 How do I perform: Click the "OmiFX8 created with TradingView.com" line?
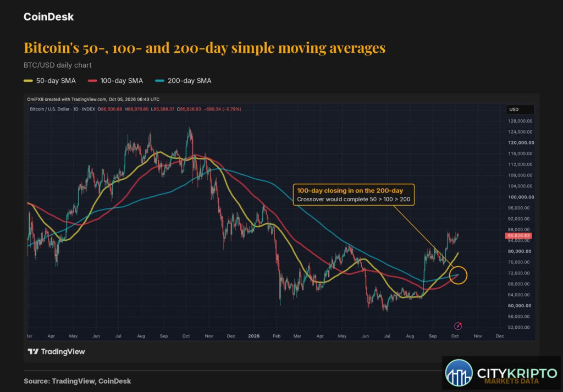pos(93,100)
